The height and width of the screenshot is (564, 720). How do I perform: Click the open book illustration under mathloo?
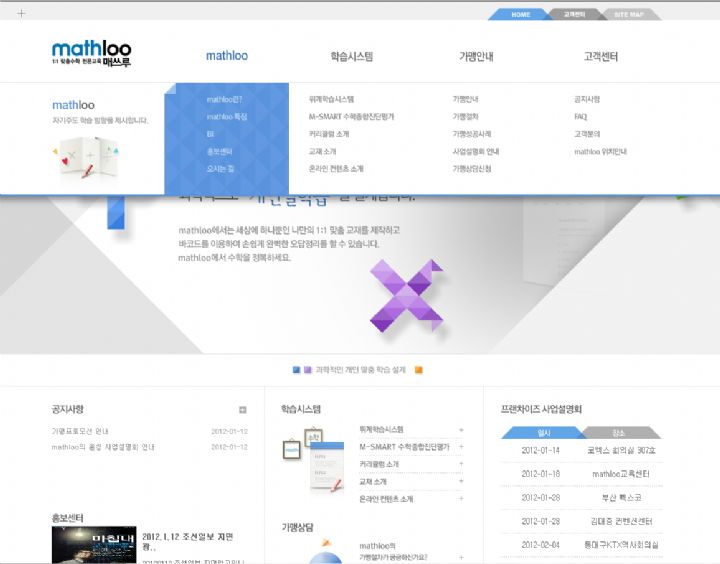pos(86,157)
